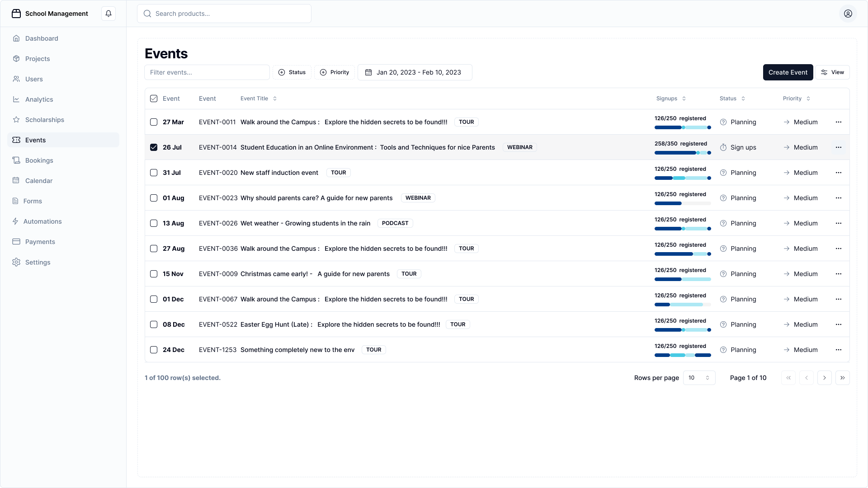Click the notification bell icon
This screenshot has height=488, width=868.
[108, 13]
